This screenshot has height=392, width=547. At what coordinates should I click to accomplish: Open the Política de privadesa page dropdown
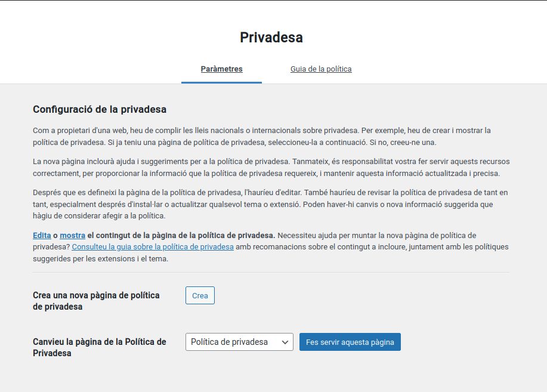(239, 342)
